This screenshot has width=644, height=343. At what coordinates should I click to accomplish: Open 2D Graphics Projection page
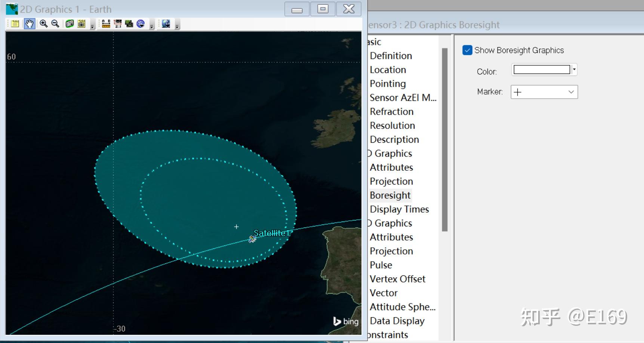[x=391, y=181]
